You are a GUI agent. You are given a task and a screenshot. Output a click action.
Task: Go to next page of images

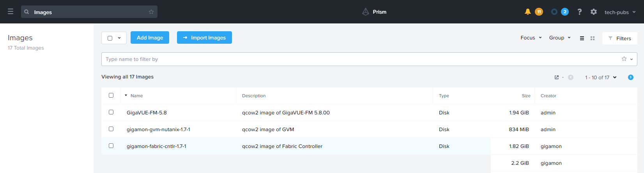click(x=631, y=77)
